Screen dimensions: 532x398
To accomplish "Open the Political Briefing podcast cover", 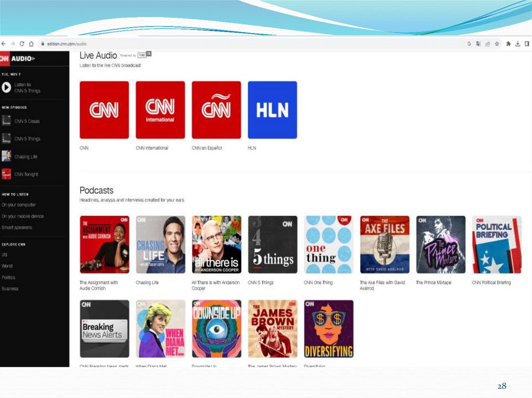I will pos(497,244).
